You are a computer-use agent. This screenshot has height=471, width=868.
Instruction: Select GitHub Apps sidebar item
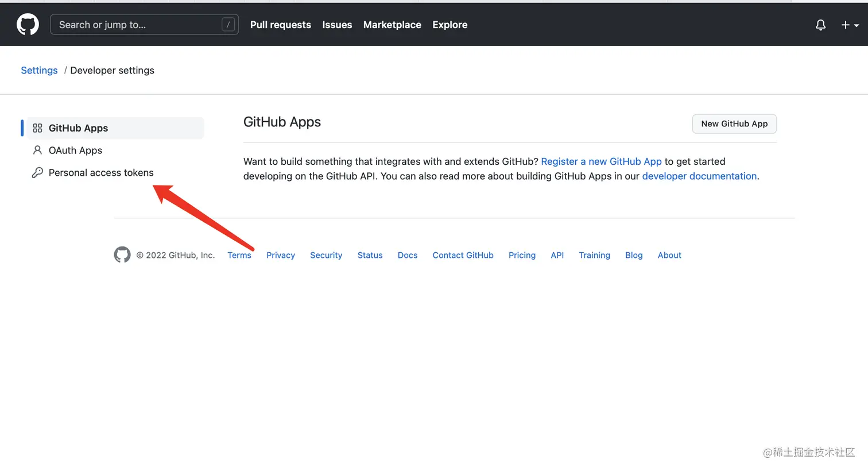tap(115, 128)
